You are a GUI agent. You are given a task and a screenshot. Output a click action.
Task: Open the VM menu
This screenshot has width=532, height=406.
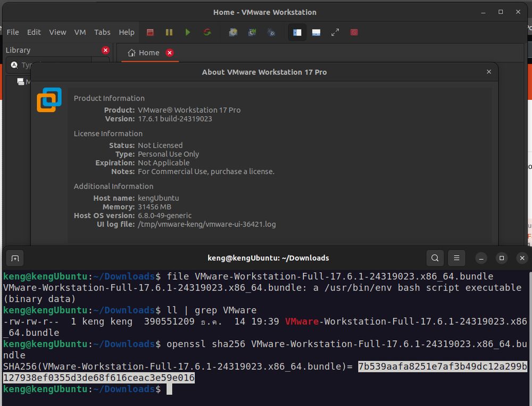click(x=80, y=32)
